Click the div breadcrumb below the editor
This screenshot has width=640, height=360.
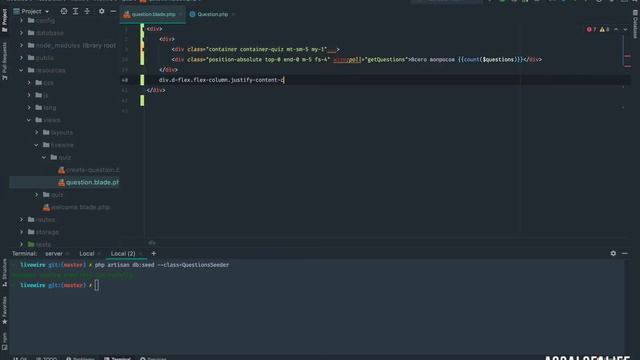[152, 243]
